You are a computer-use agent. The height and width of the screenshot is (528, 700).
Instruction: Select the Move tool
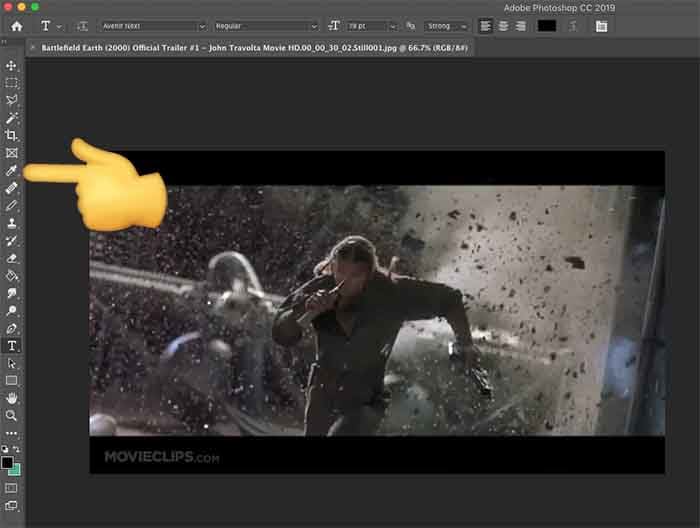point(12,65)
